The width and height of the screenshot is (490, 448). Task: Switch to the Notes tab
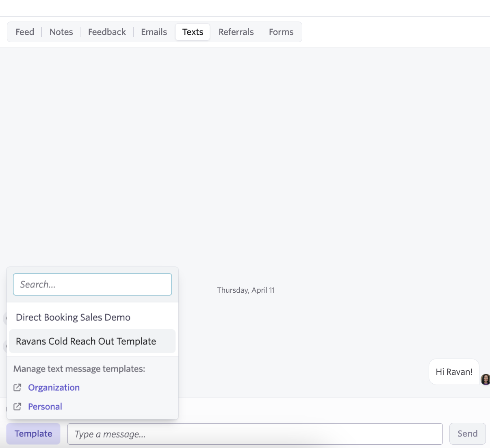click(61, 32)
